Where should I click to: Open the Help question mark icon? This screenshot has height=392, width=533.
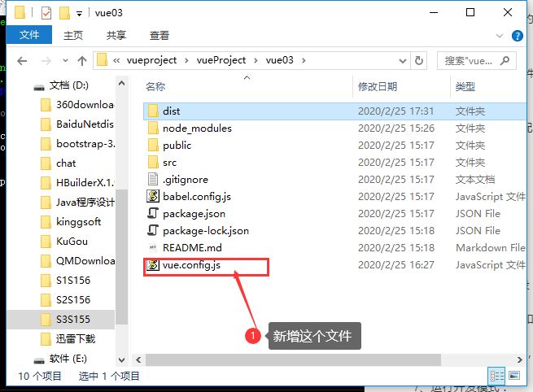click(x=517, y=36)
